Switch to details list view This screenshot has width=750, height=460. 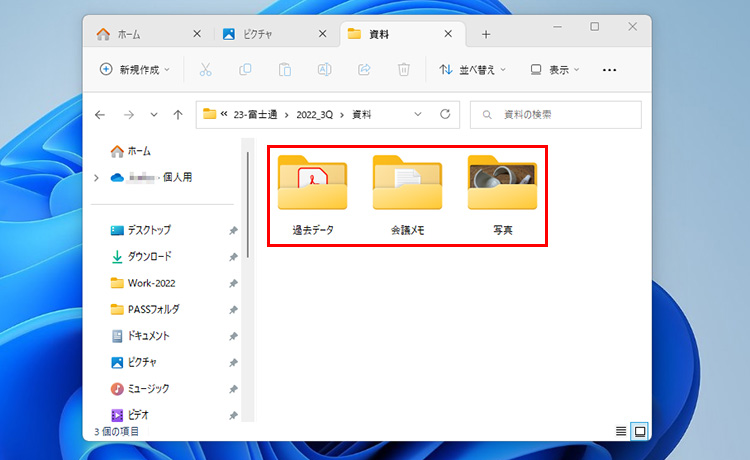[x=621, y=431]
